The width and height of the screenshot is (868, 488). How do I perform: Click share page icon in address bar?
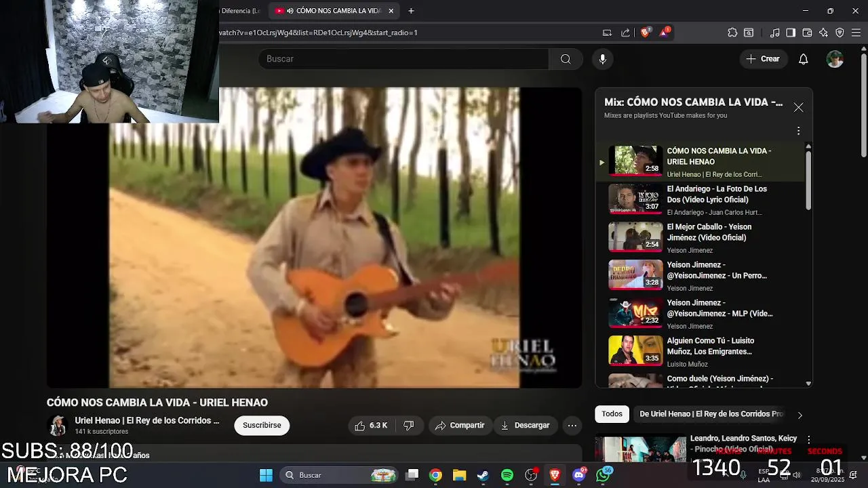pos(625,33)
